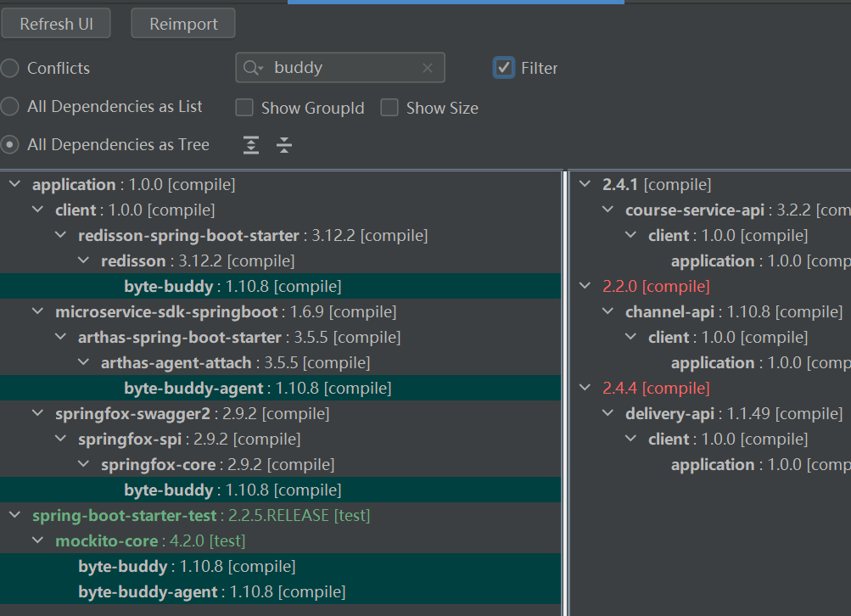Image resolution: width=851 pixels, height=616 pixels.
Task: Collapse microservice-sdk-springboot node chevron
Action: 38,311
